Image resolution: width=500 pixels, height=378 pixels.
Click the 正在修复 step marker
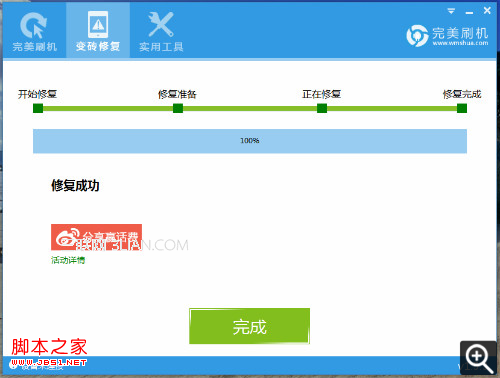[322, 108]
